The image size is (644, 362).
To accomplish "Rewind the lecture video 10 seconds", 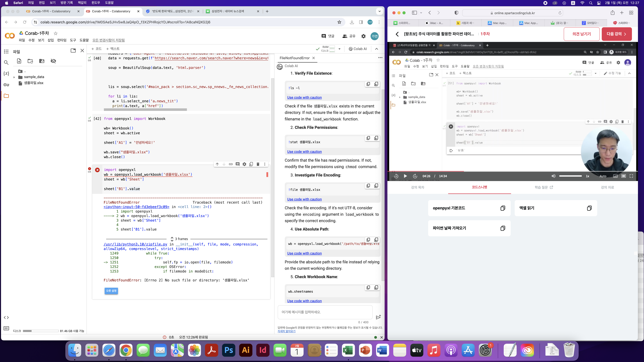I will click(x=396, y=176).
